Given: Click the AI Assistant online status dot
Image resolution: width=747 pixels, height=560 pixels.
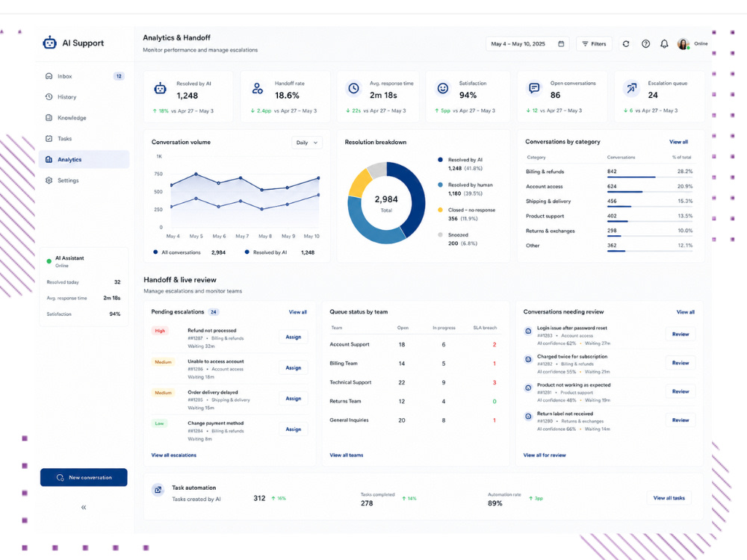Looking at the screenshot, I should [49, 261].
